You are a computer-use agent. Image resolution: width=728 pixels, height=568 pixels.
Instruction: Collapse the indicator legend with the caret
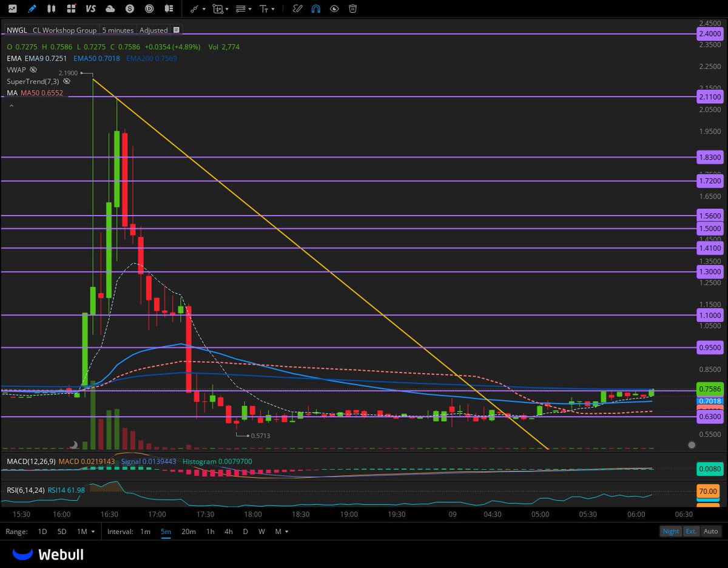point(10,106)
